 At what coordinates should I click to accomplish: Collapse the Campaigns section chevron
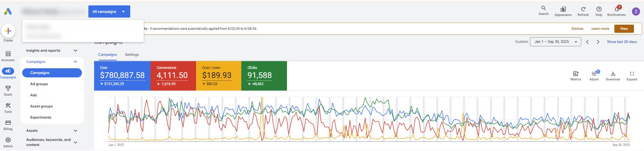75,62
